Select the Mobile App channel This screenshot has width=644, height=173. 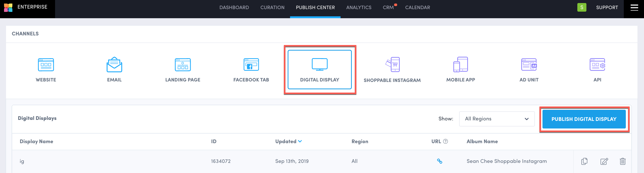pos(460,65)
